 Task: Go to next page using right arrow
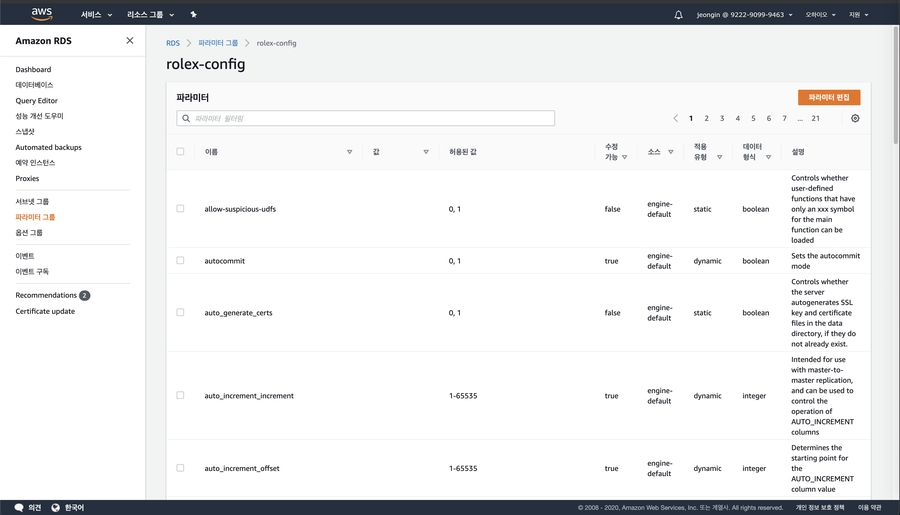[836, 118]
